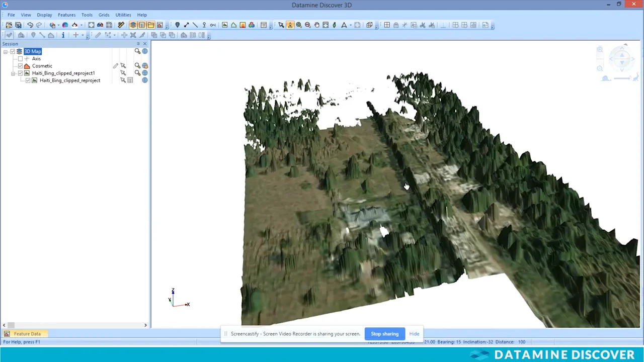Open the Help menu
The height and width of the screenshot is (362, 644).
point(142,15)
